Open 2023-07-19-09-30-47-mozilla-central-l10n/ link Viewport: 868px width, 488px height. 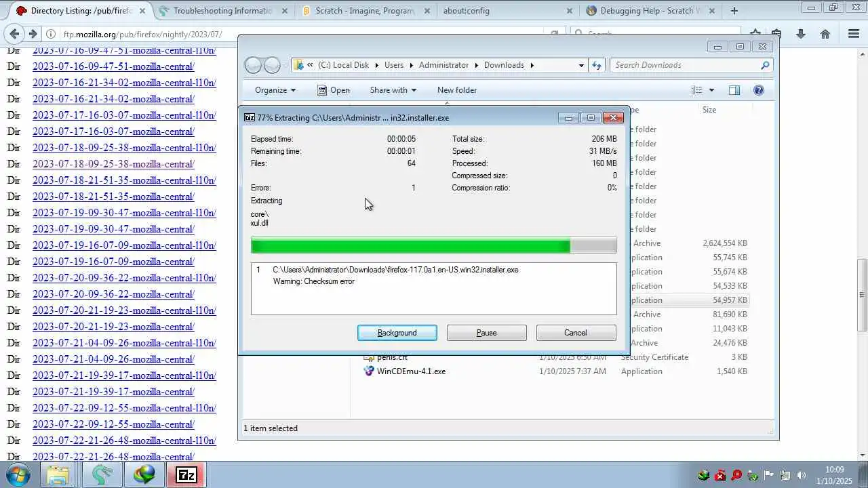click(x=124, y=213)
